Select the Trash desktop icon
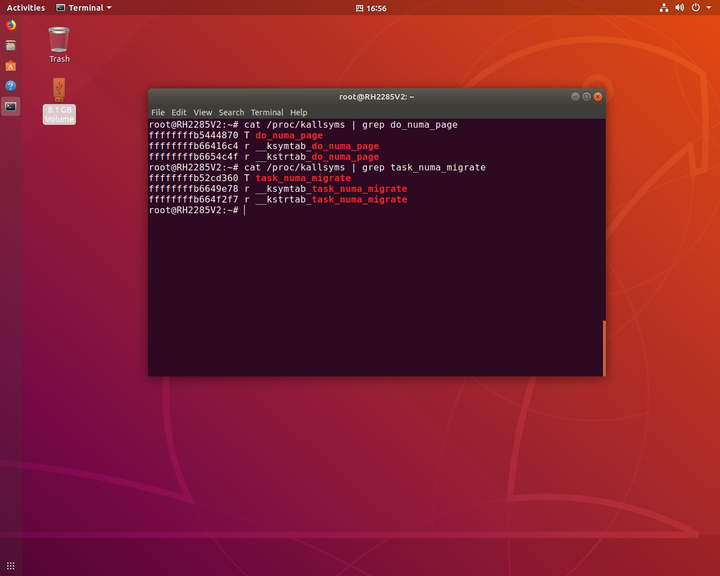 click(x=59, y=45)
